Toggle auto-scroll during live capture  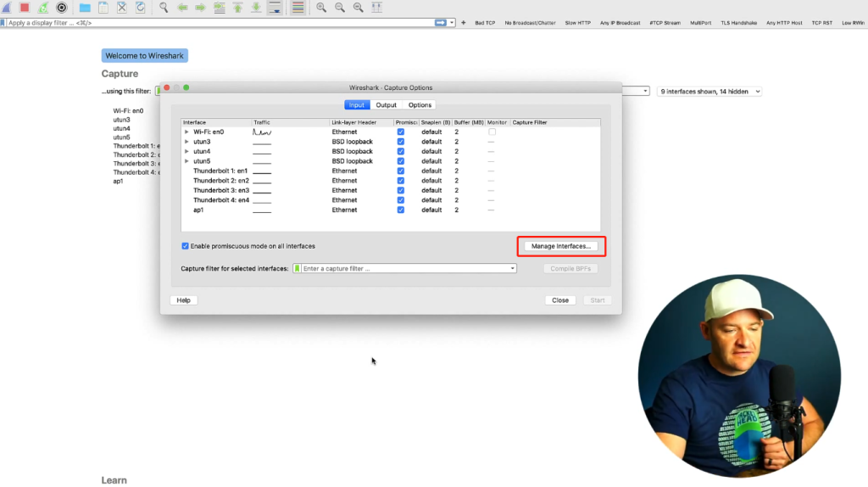275,7
